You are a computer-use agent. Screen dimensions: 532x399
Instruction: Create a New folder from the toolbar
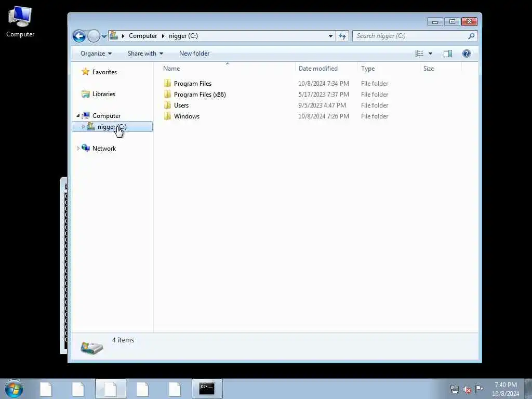[194, 54]
